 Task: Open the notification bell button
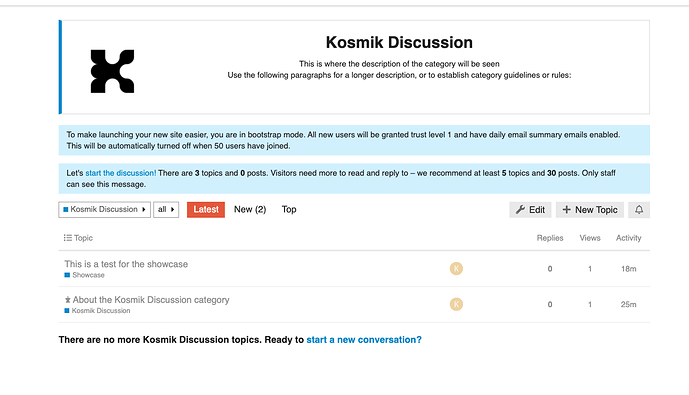tap(639, 210)
